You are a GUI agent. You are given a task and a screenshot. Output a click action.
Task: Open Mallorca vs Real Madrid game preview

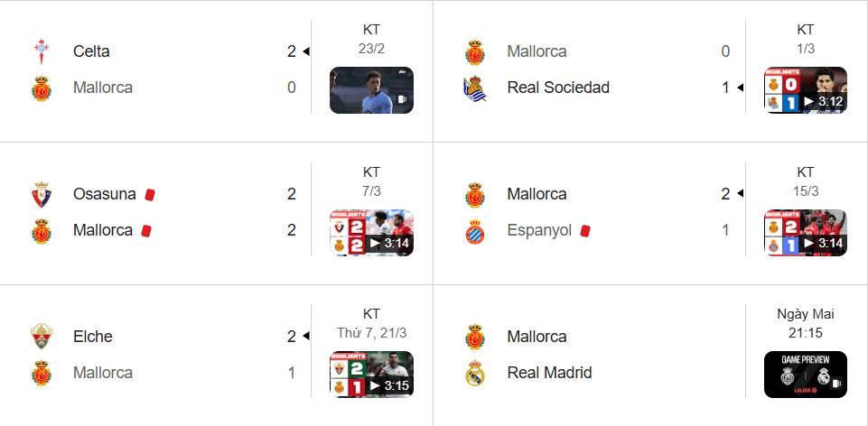pos(806,375)
